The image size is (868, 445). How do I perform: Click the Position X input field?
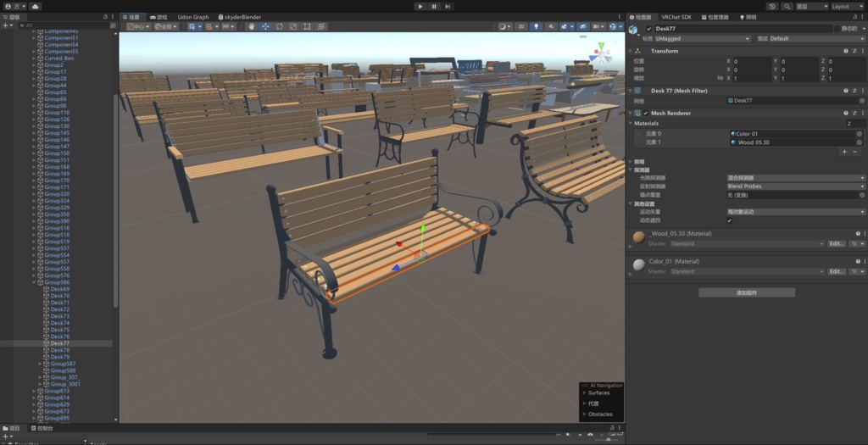[752, 61]
